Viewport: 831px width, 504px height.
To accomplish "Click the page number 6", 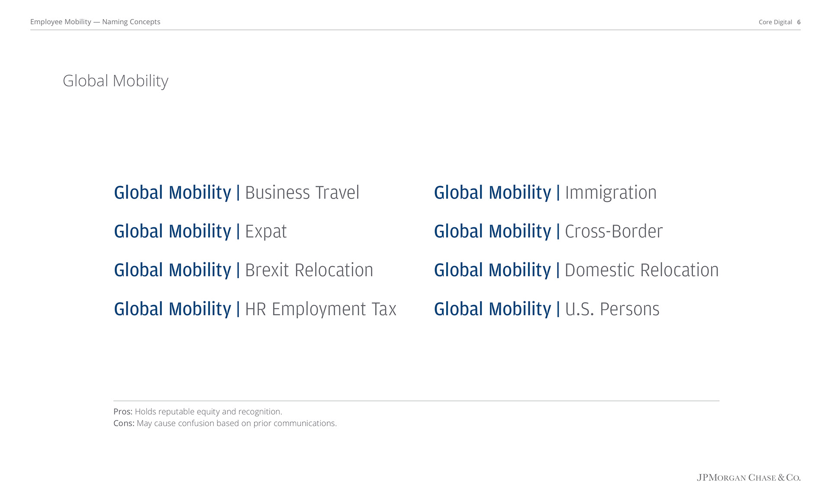I will [x=799, y=22].
